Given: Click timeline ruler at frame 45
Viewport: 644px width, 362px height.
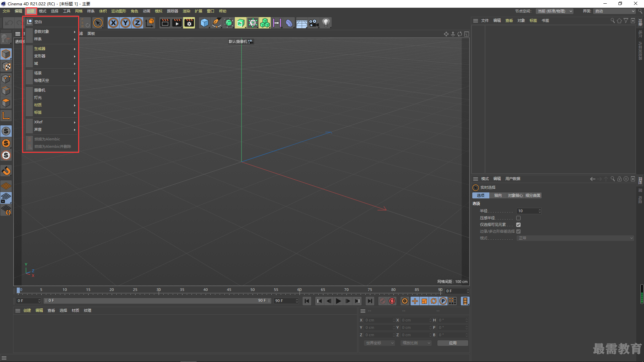Looking at the screenshot, I should pos(229,290).
